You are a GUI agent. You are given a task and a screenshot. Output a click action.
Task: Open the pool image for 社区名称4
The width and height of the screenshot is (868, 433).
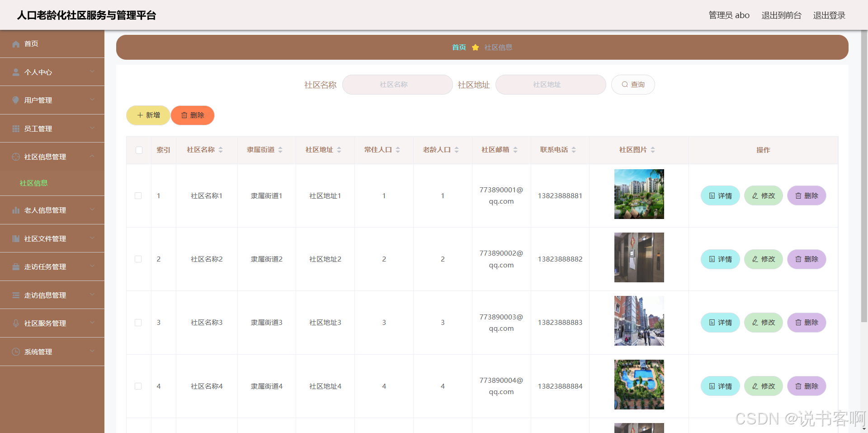(x=639, y=385)
